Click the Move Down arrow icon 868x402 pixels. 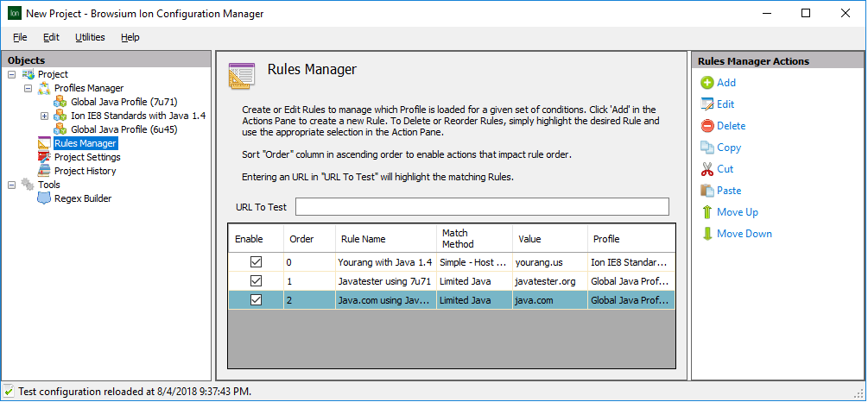tap(706, 234)
